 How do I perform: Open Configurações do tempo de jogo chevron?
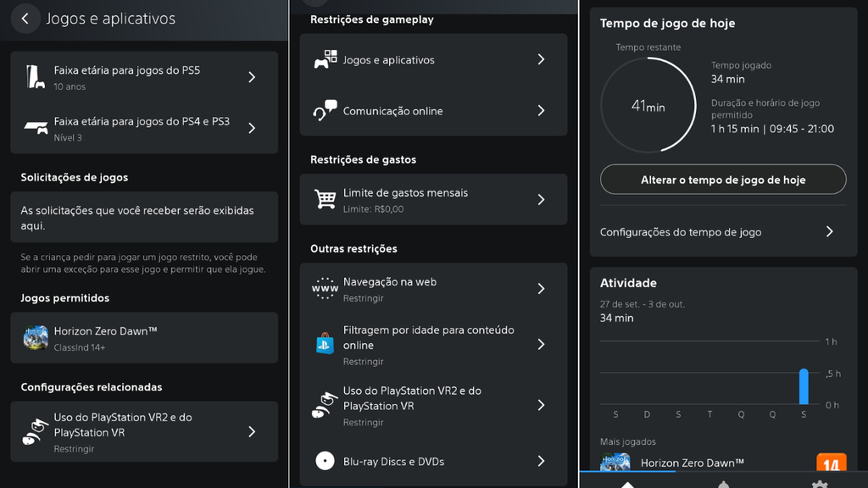[829, 232]
